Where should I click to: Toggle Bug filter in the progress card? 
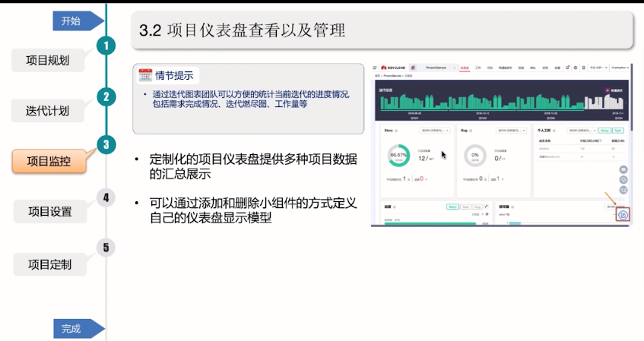(x=477, y=207)
